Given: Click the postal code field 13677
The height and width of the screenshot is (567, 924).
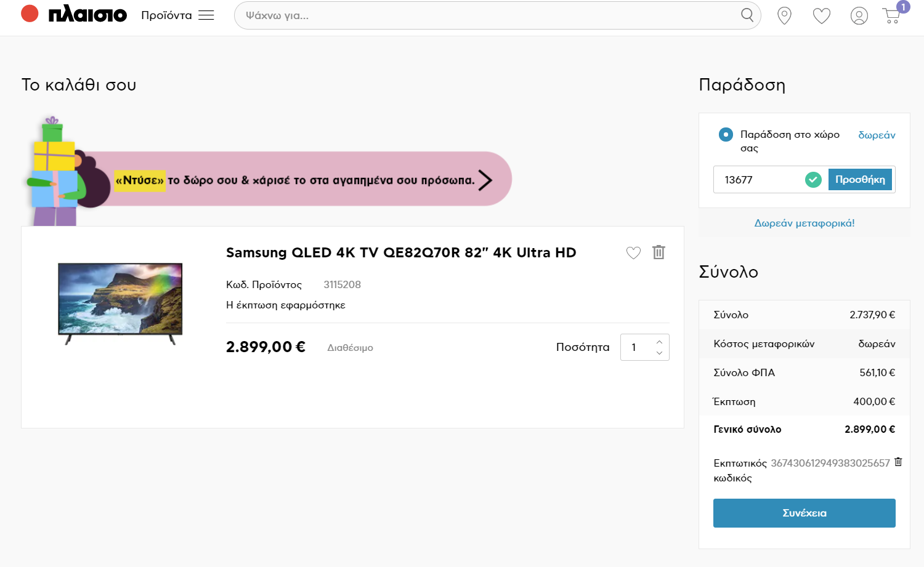Looking at the screenshot, I should pyautogui.click(x=758, y=180).
